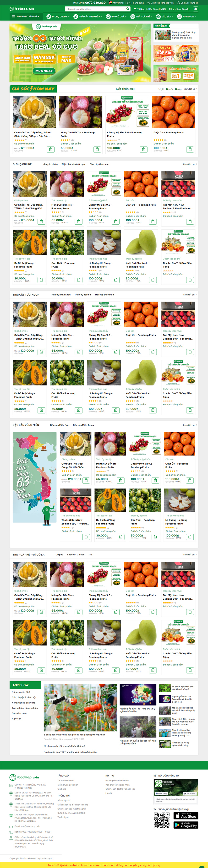The height and width of the screenshot is (868, 208).
Task: Expand the Trái cây theo mùa menu
Action: (88, 16)
